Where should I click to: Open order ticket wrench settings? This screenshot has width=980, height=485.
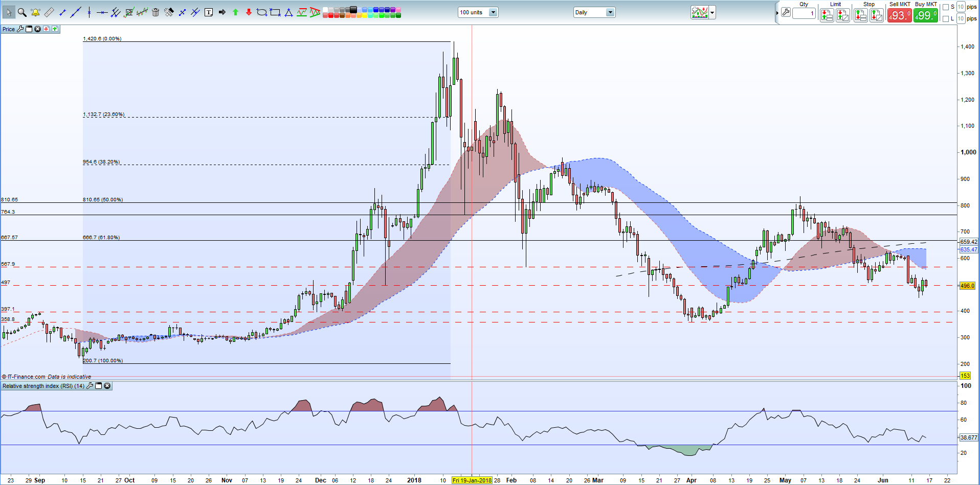[786, 12]
